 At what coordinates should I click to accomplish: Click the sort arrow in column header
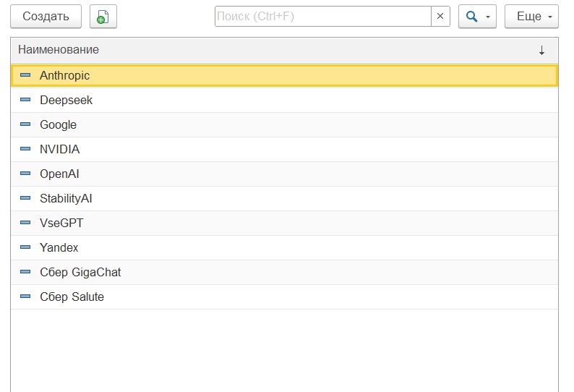(x=541, y=50)
